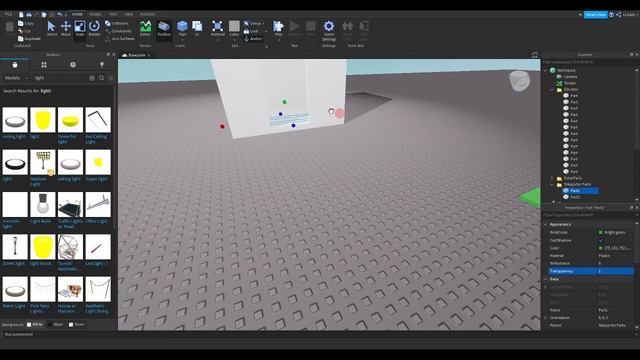Open the FILE menu
Image resolution: width=640 pixels, height=360 pixels.
tap(8, 14)
